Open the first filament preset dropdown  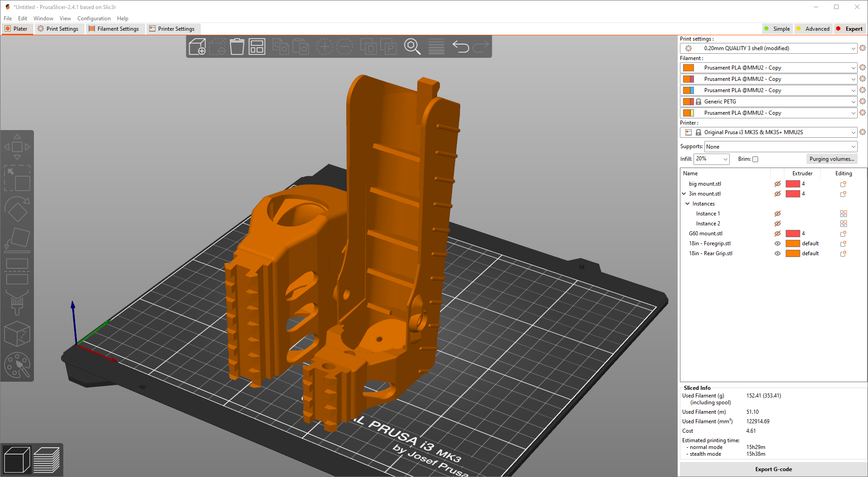[x=769, y=68]
